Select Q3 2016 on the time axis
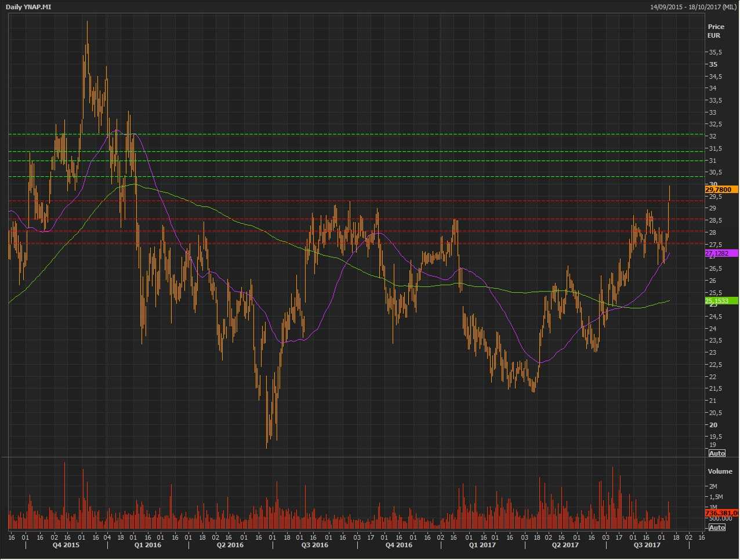740x560 pixels. tap(315, 545)
